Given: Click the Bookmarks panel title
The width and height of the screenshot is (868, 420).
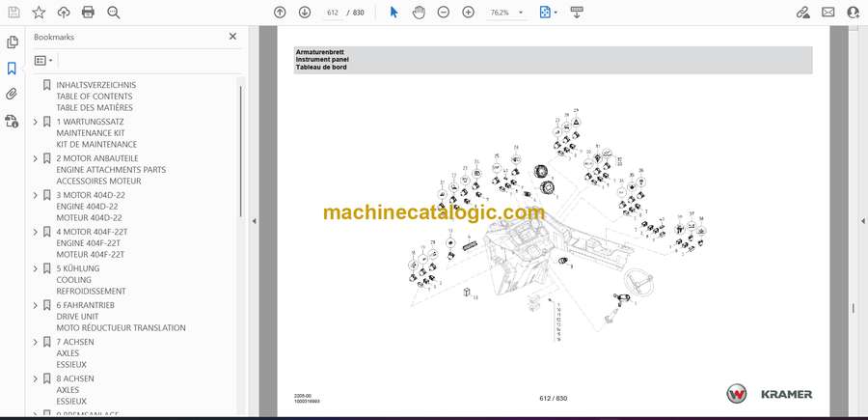Looking at the screenshot, I should 54,37.
